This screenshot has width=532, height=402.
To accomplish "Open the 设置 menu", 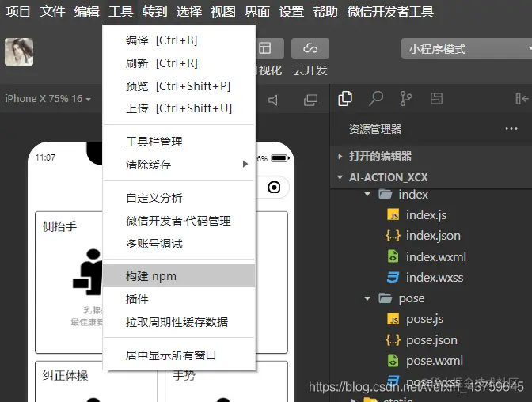I will pos(291,12).
